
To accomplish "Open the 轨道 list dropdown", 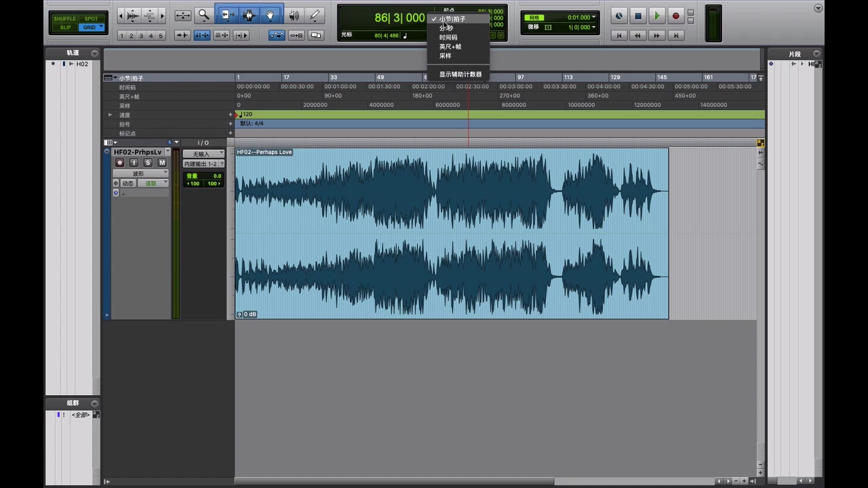I will pos(94,53).
